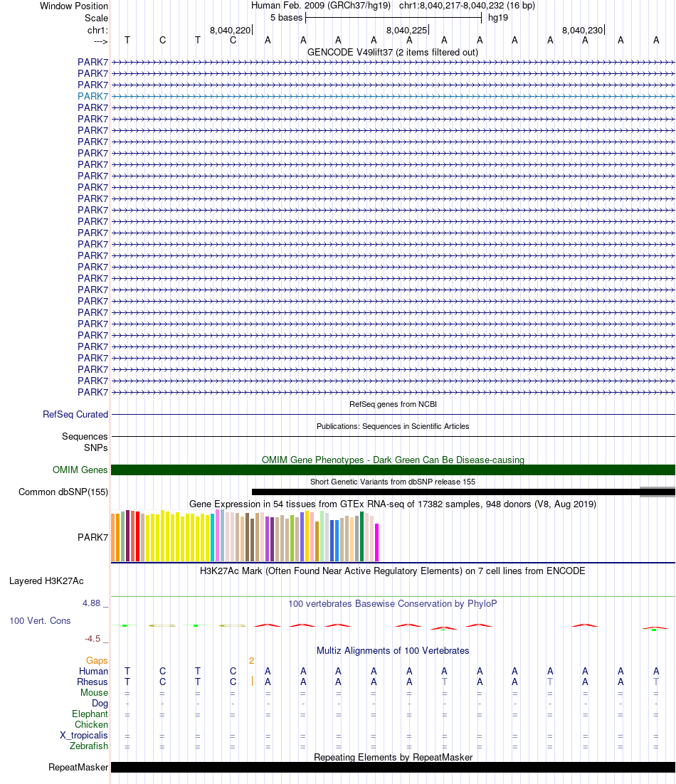Click the dark green OMIM Genes bar
Screen dimensions: 676x784
tap(393, 470)
